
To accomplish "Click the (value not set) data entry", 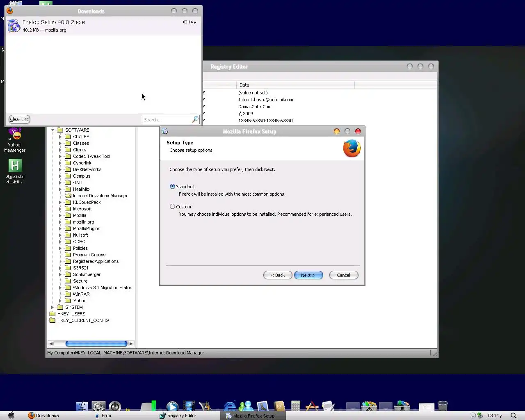I will (253, 93).
